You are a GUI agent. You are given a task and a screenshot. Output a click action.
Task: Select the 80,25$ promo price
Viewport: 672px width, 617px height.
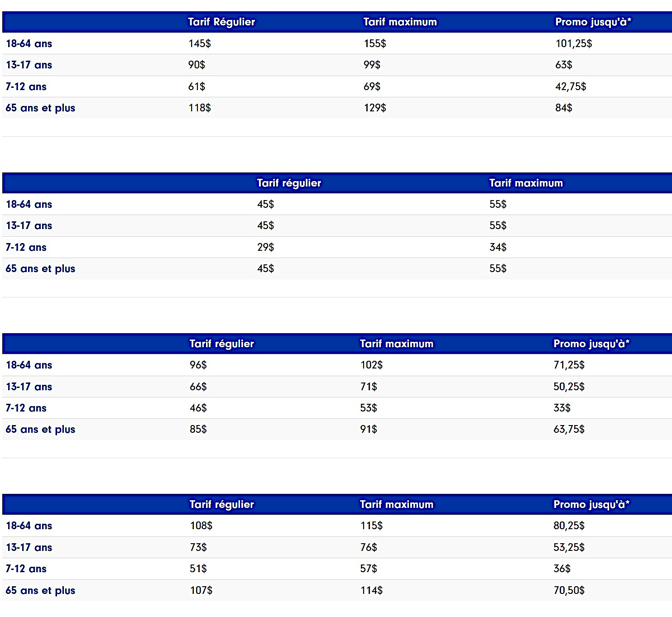click(x=569, y=526)
